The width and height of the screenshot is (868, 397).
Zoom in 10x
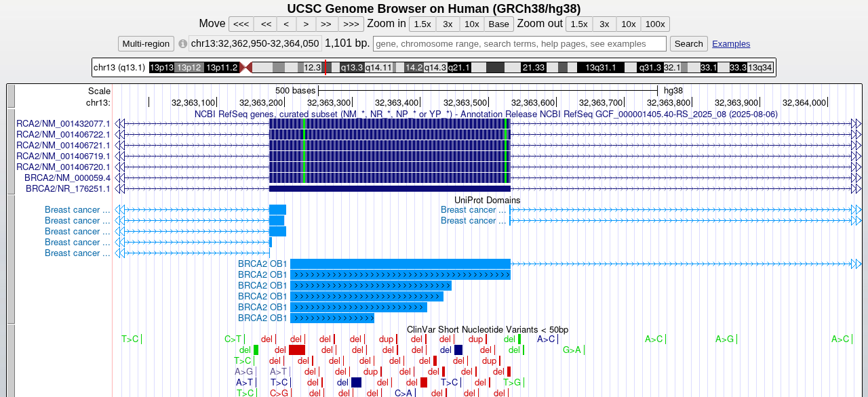(x=471, y=24)
